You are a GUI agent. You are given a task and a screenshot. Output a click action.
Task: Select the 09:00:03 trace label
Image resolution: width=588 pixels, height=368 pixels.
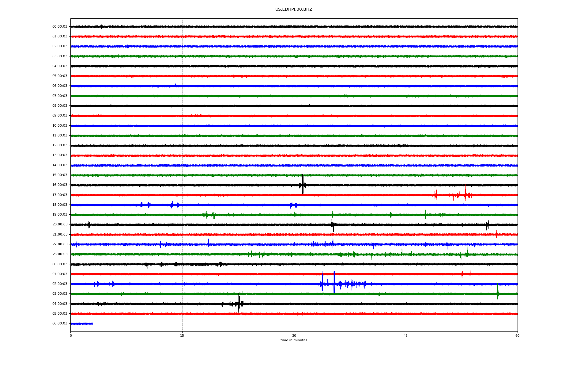point(60,115)
